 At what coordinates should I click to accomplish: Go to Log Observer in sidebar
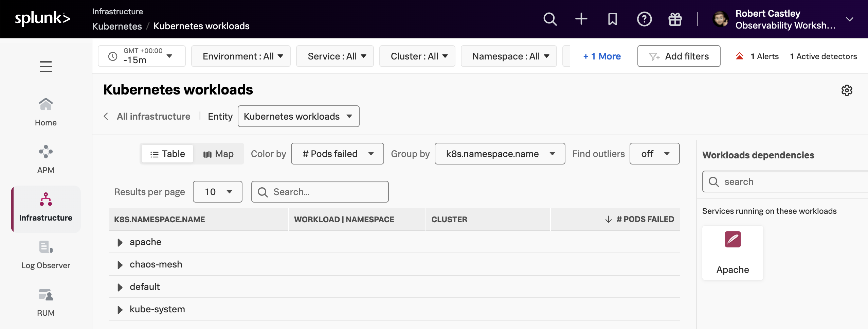46,255
